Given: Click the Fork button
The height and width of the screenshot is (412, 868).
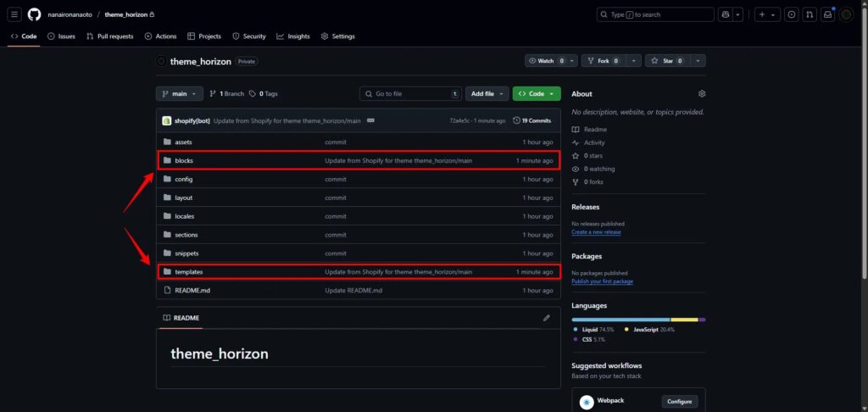Looking at the screenshot, I should pyautogui.click(x=603, y=61).
